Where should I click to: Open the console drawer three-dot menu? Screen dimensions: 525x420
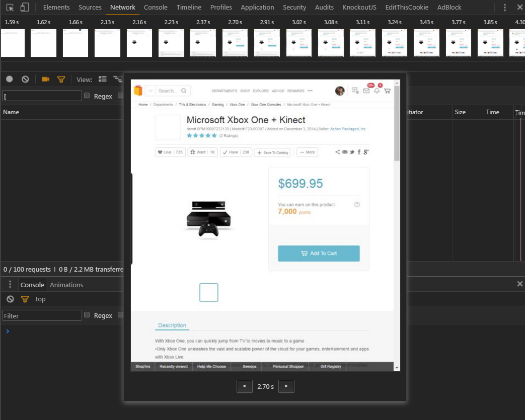point(10,285)
